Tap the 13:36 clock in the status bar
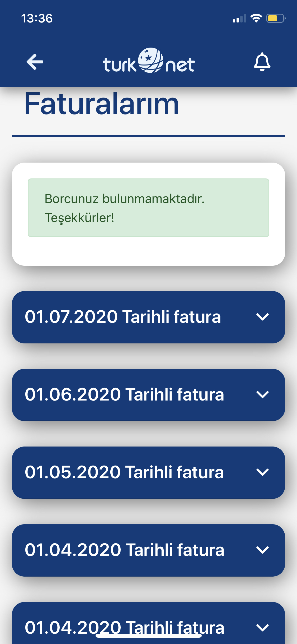297x644 pixels. click(x=37, y=19)
